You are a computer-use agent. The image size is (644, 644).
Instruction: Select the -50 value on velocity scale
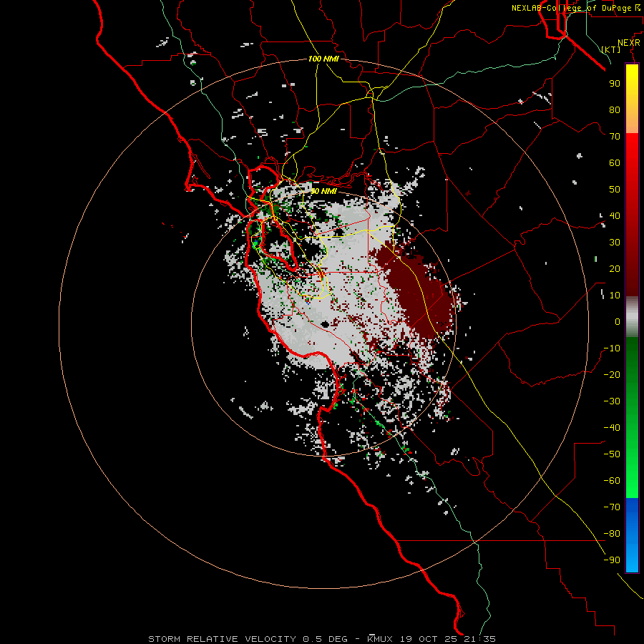612,454
